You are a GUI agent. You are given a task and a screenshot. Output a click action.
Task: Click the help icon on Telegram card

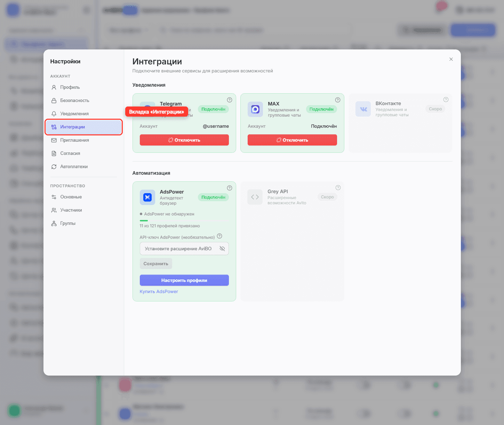(x=230, y=100)
